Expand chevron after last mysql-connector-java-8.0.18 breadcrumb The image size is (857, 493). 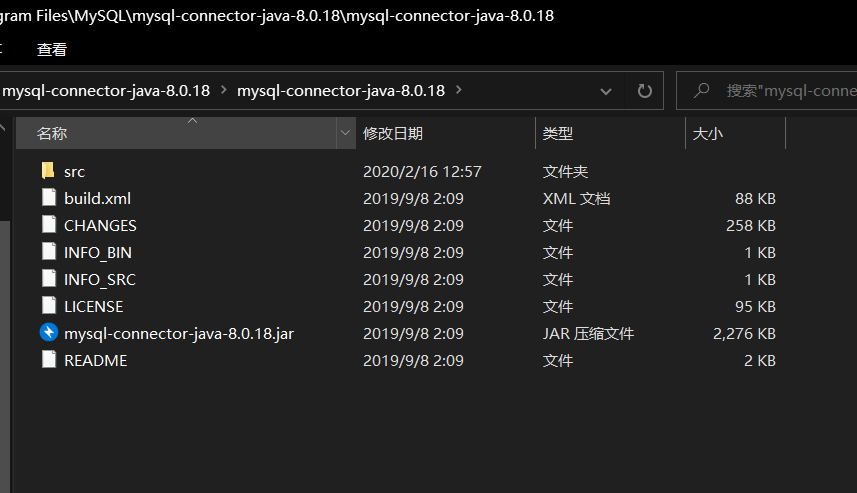459,90
